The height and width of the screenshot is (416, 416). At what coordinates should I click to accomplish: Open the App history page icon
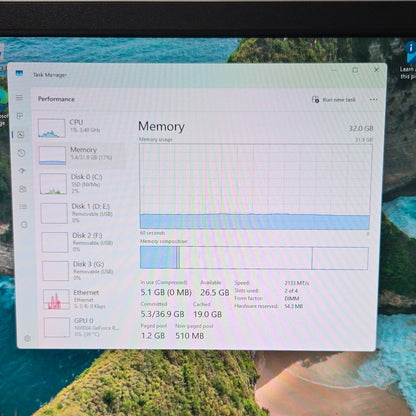[21, 153]
